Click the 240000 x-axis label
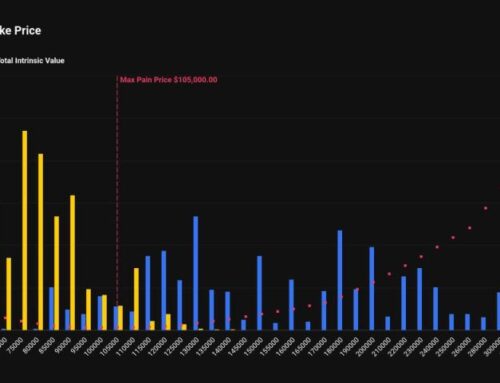Image resolution: width=500 pixels, height=383 pixels. click(430, 347)
